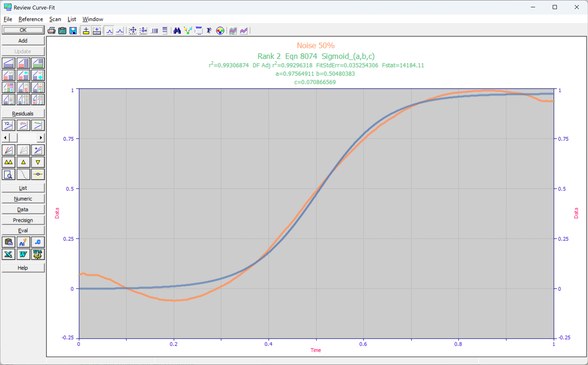
Task: Click the printer icon in toolbar
Action: 51,31
